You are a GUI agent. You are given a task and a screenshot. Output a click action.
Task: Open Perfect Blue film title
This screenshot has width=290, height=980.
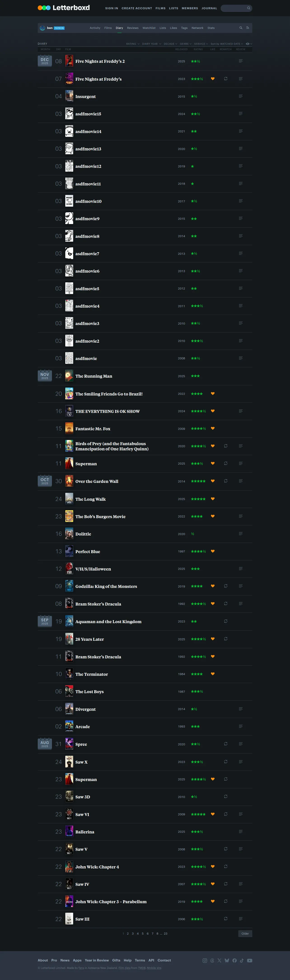pos(88,552)
